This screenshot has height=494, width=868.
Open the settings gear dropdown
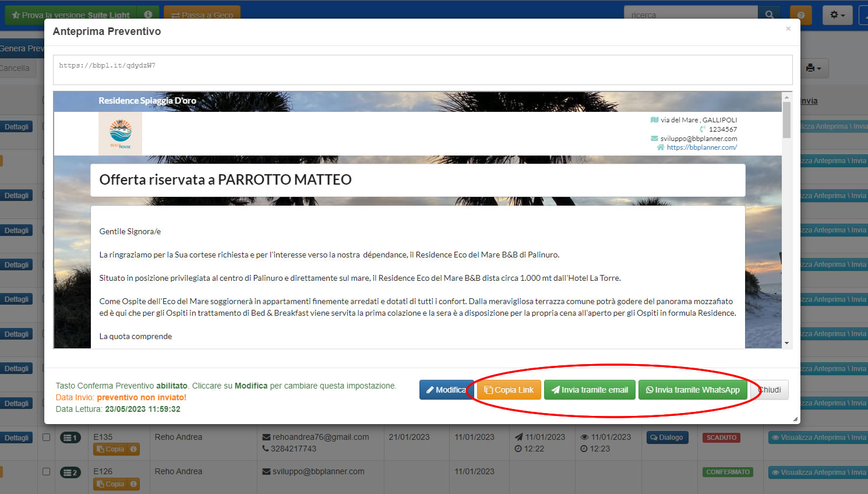click(x=837, y=15)
